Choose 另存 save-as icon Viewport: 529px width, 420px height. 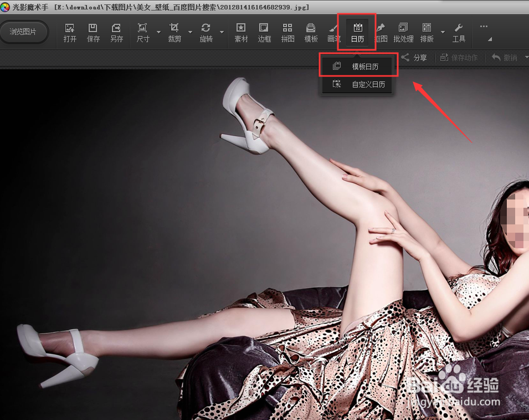116,33
